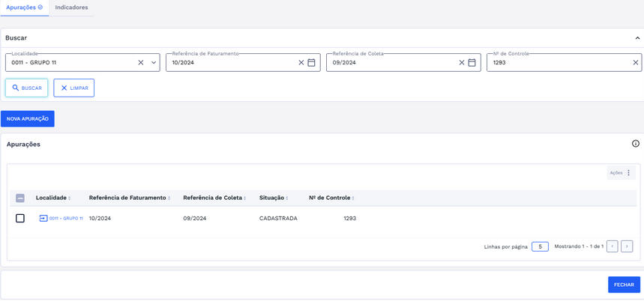Click the NOVA APURAÇÃO button
The height and width of the screenshot is (301, 644).
[x=28, y=119]
